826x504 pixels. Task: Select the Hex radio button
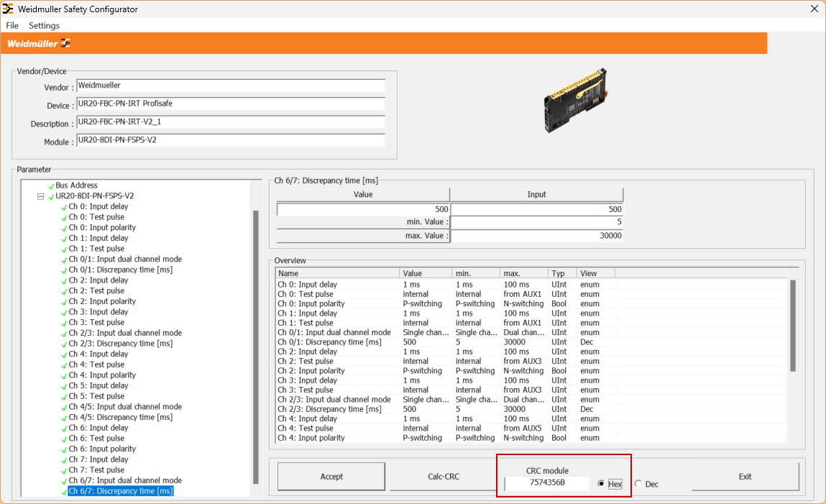[601, 483]
